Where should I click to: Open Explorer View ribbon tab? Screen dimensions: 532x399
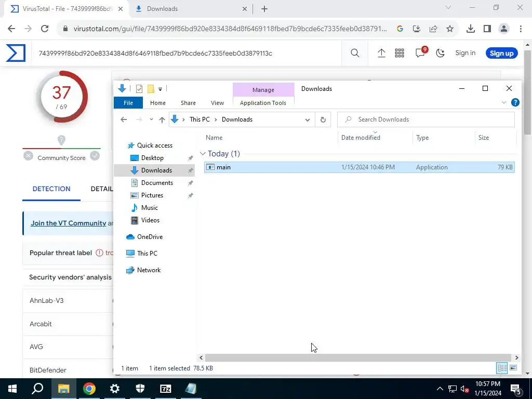[218, 103]
